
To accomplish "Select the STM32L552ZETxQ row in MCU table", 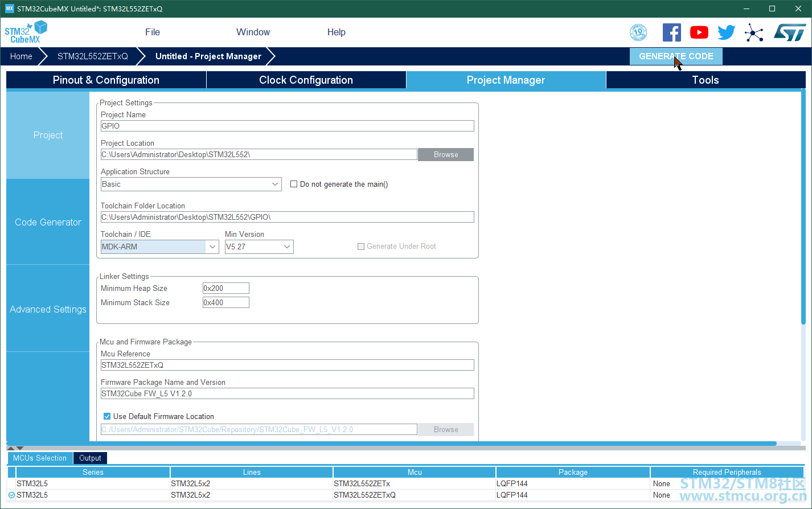I will 405,495.
